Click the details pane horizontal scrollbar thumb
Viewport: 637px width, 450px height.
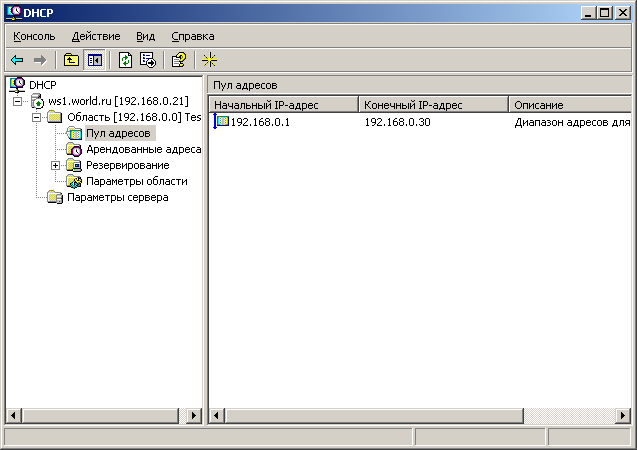(x=374, y=415)
